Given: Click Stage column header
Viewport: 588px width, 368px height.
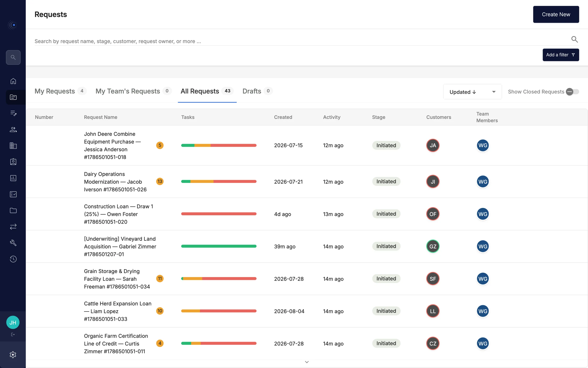Looking at the screenshot, I should click(x=379, y=117).
